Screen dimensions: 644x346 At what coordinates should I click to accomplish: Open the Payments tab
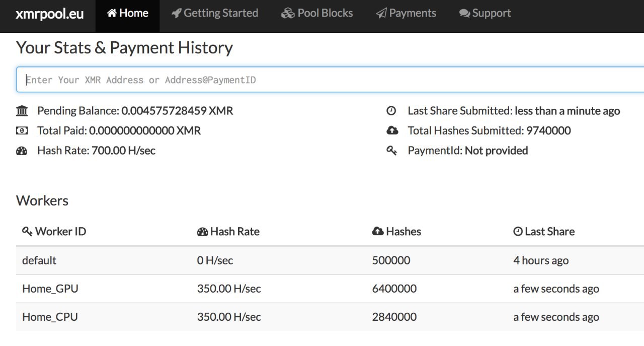coord(406,14)
